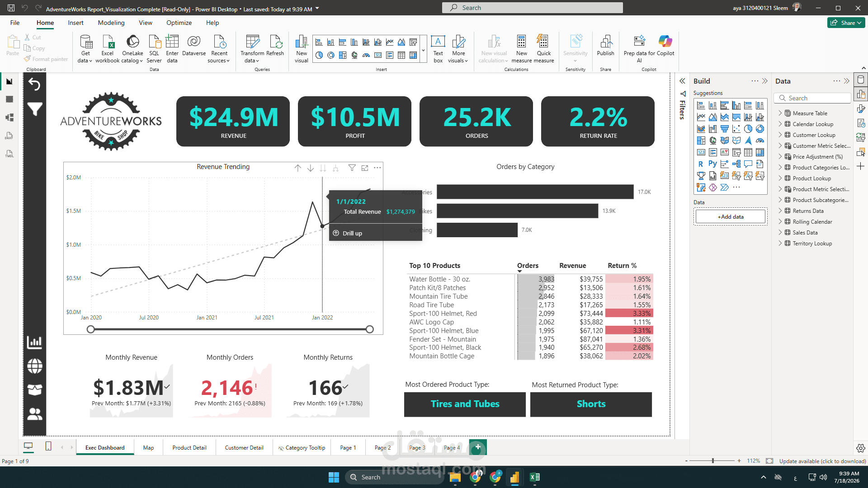Screen dimensions: 868x488
Task: Choose the Gauge visual in Build pane
Action: click(x=760, y=141)
